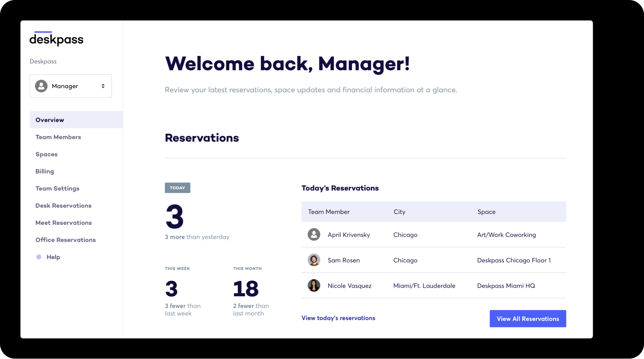Click the Deskpass Miami HQ cell
The height and width of the screenshot is (359, 644).
[506, 285]
